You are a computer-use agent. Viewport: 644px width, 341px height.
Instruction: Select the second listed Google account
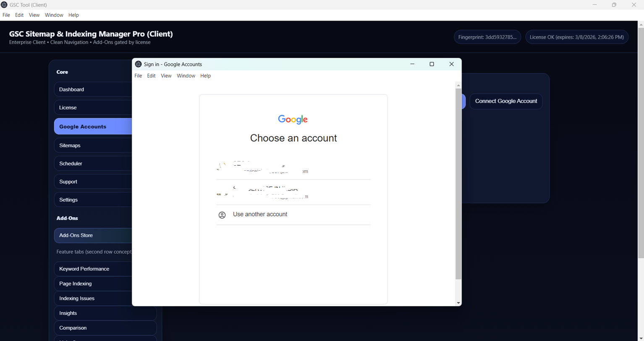[x=293, y=192]
